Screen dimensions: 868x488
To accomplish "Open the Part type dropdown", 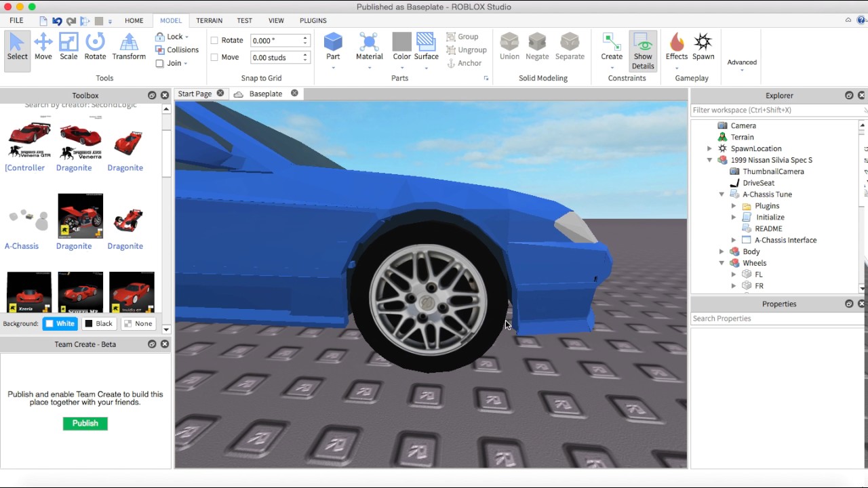I will click(333, 67).
